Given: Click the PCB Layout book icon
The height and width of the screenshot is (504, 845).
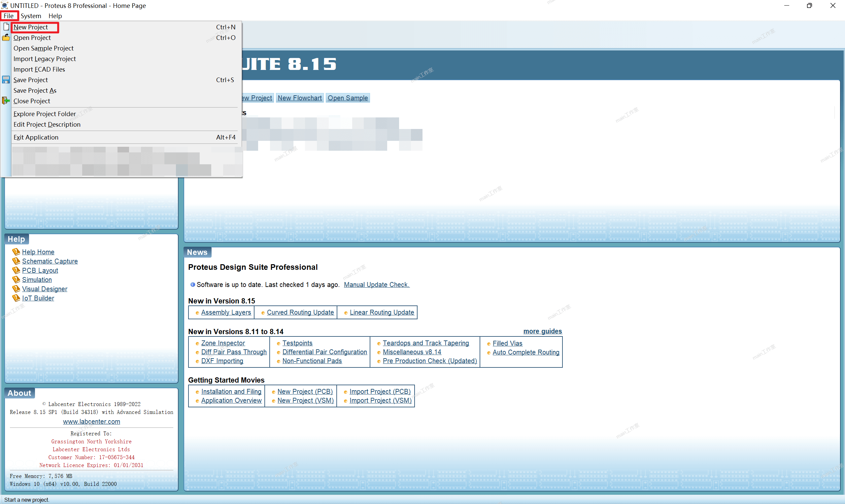Looking at the screenshot, I should 16,270.
